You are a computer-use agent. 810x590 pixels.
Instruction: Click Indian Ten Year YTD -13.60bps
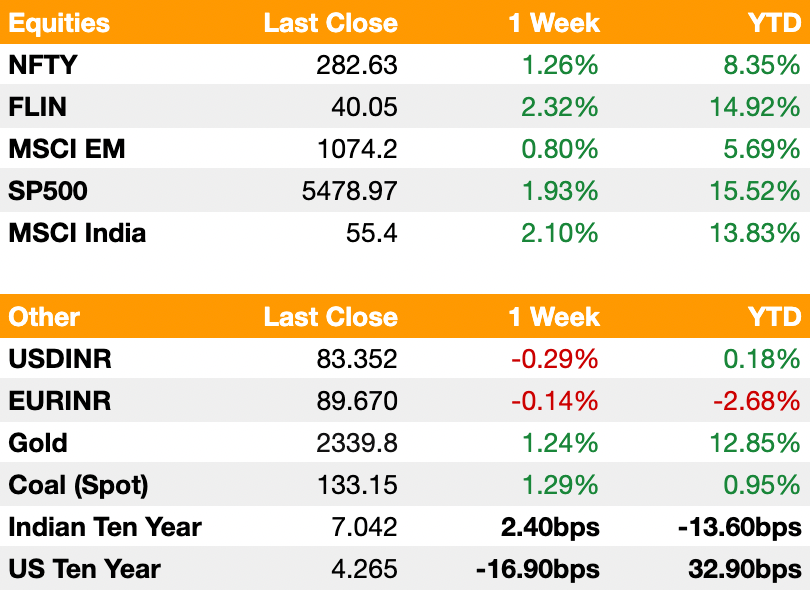[740, 527]
